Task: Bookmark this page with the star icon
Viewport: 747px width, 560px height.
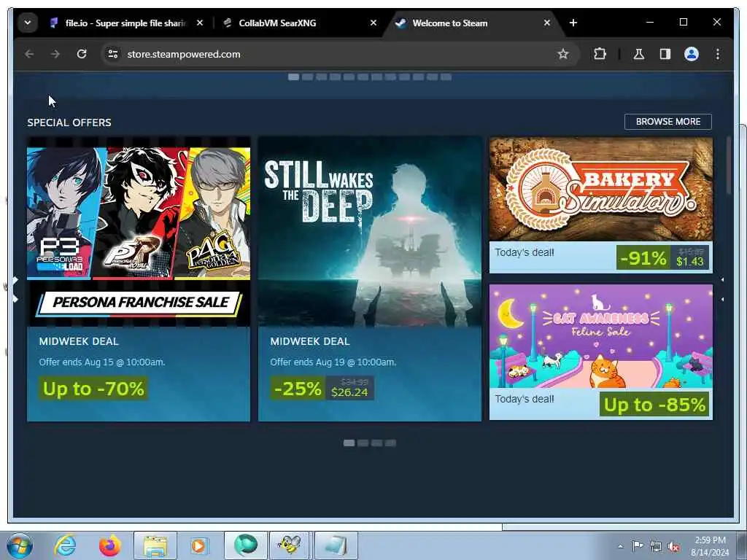Action: (563, 54)
